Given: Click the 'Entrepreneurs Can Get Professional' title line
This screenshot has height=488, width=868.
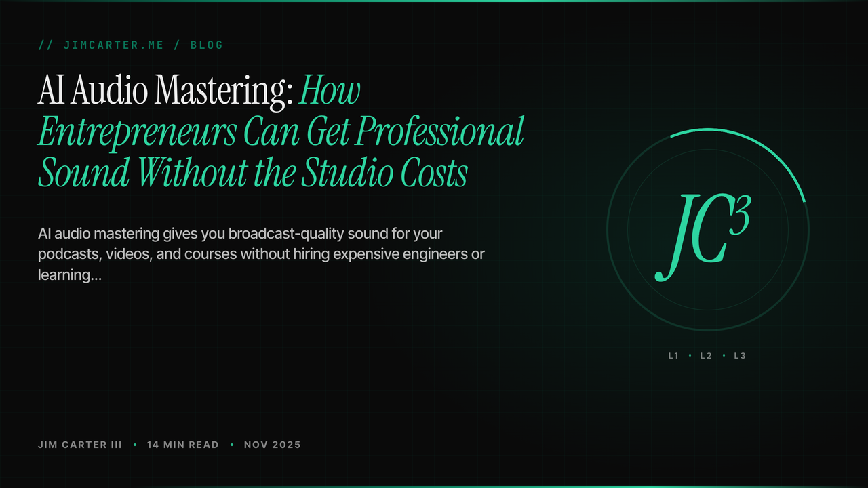Looking at the screenshot, I should [281, 132].
